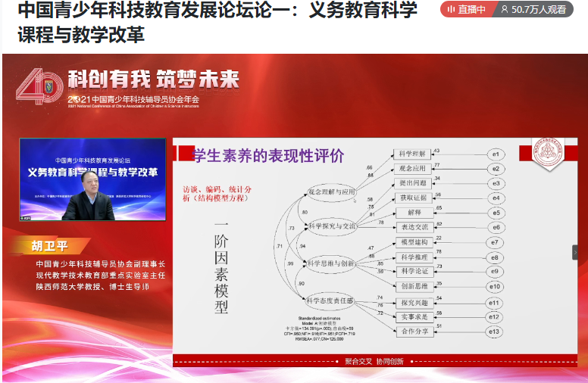588x383 pixels.
Task: Click the 科学理解 indicator box
Action: [412, 154]
